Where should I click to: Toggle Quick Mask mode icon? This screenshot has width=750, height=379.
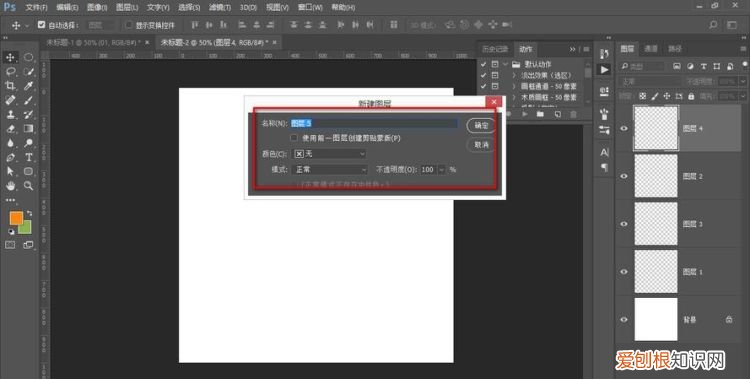click(x=10, y=245)
